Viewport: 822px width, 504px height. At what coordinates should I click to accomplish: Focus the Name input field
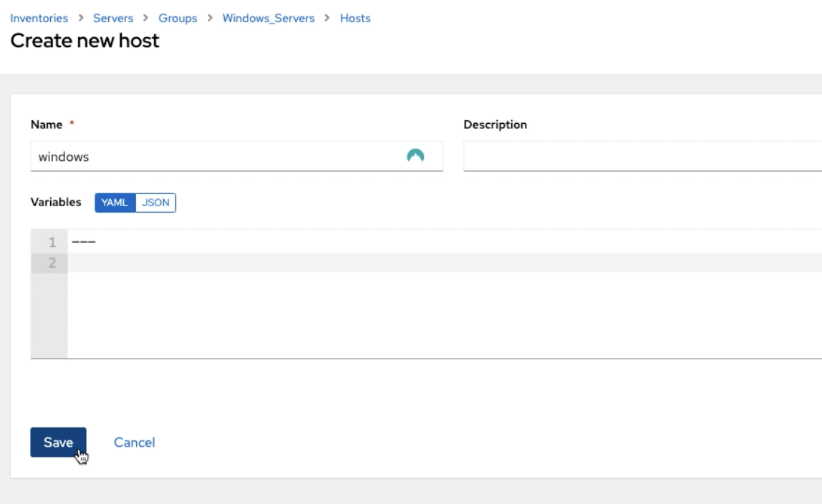coord(237,156)
